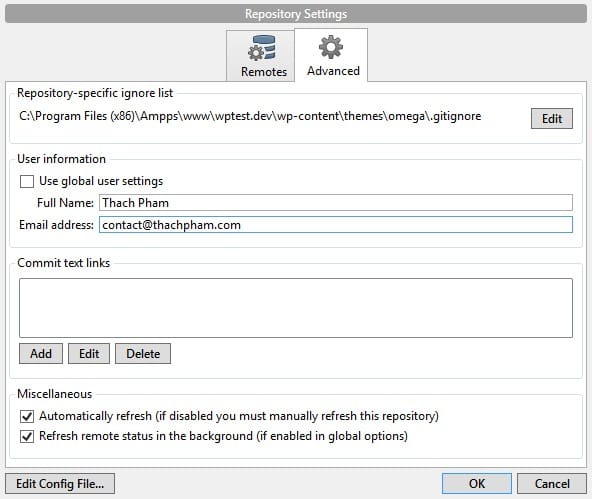Click the Use global user settings label
This screenshot has width=592, height=499.
coord(101,181)
